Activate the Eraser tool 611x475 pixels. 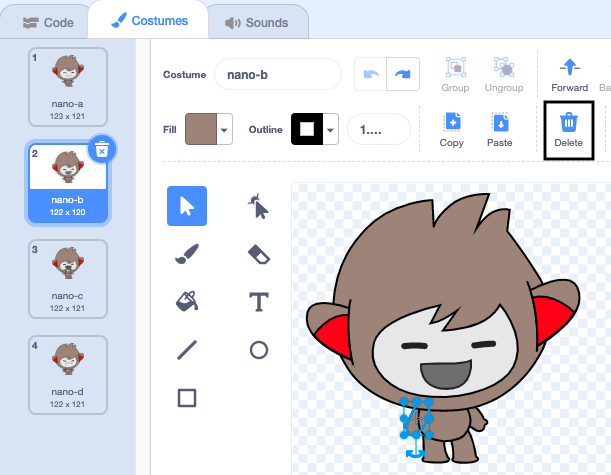[x=258, y=255]
